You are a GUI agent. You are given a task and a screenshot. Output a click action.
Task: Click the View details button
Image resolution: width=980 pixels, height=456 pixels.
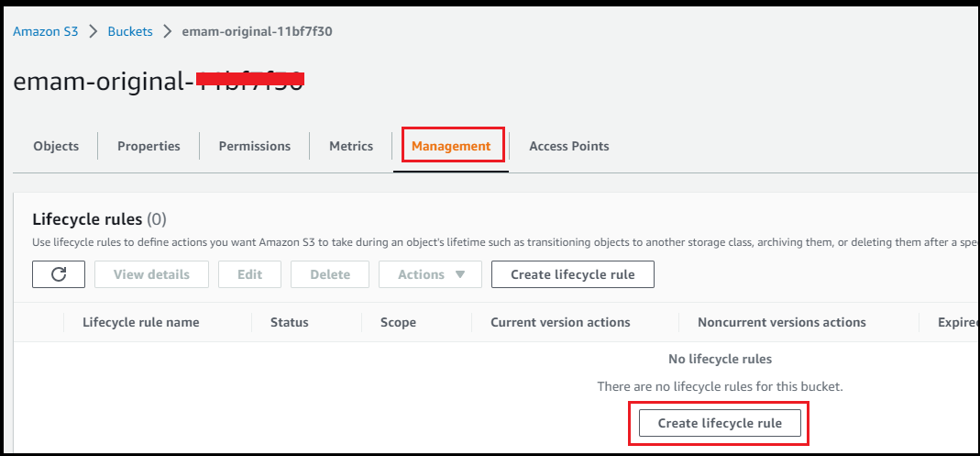[x=152, y=274]
